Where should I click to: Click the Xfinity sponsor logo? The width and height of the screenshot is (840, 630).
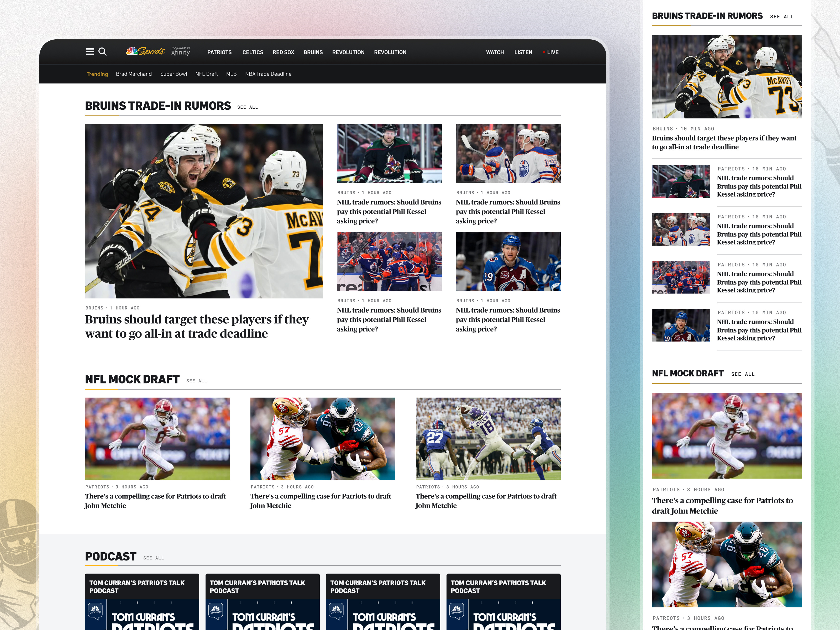tap(180, 52)
